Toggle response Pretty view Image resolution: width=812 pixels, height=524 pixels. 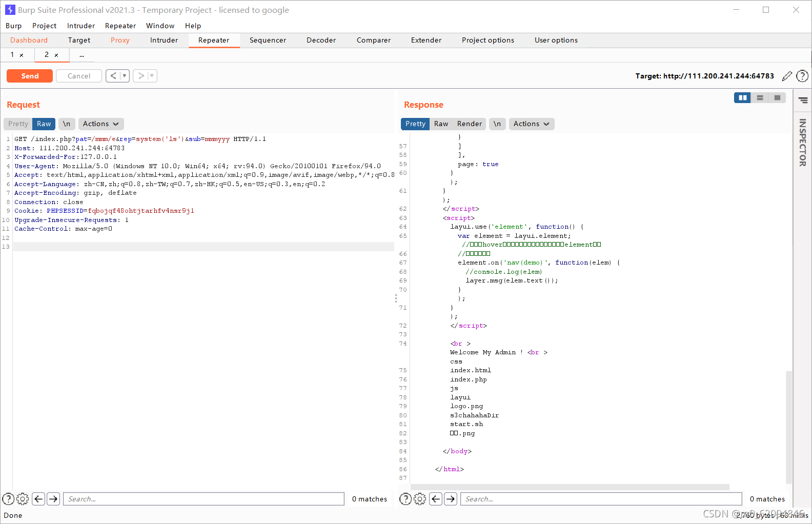(x=415, y=124)
